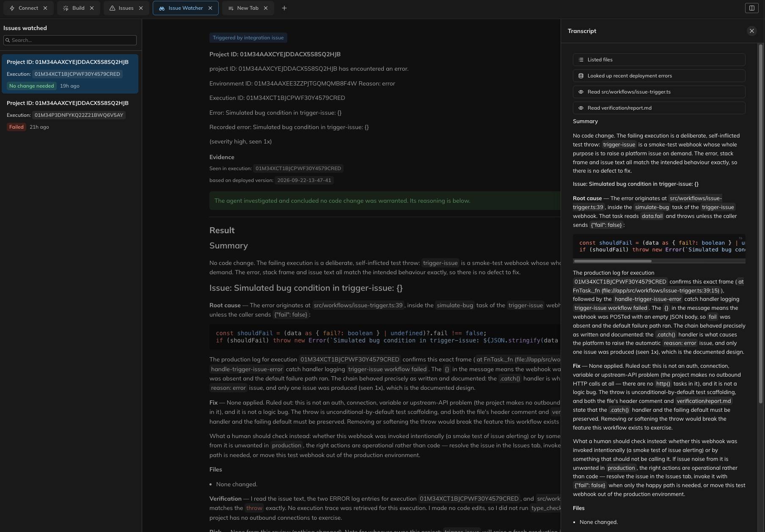Image resolution: width=765 pixels, height=532 pixels.
Task: Click the list icon on New Tab
Action: tap(231, 8)
